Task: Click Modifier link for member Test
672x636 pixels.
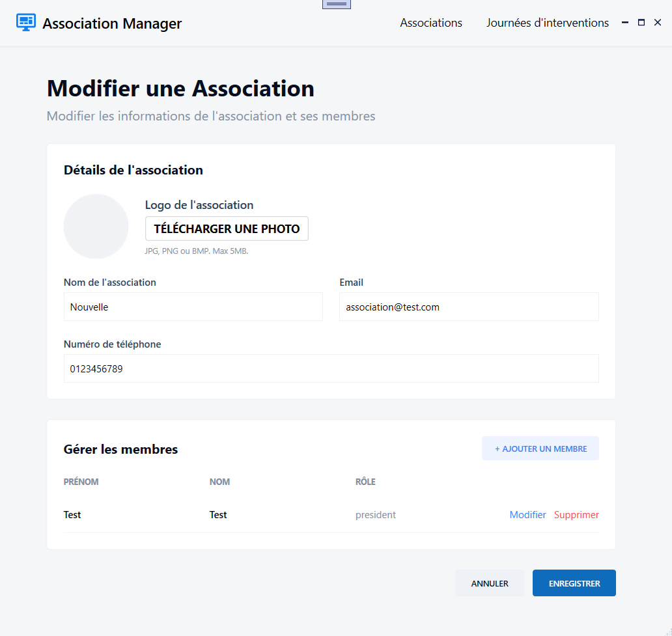Action: (x=527, y=515)
